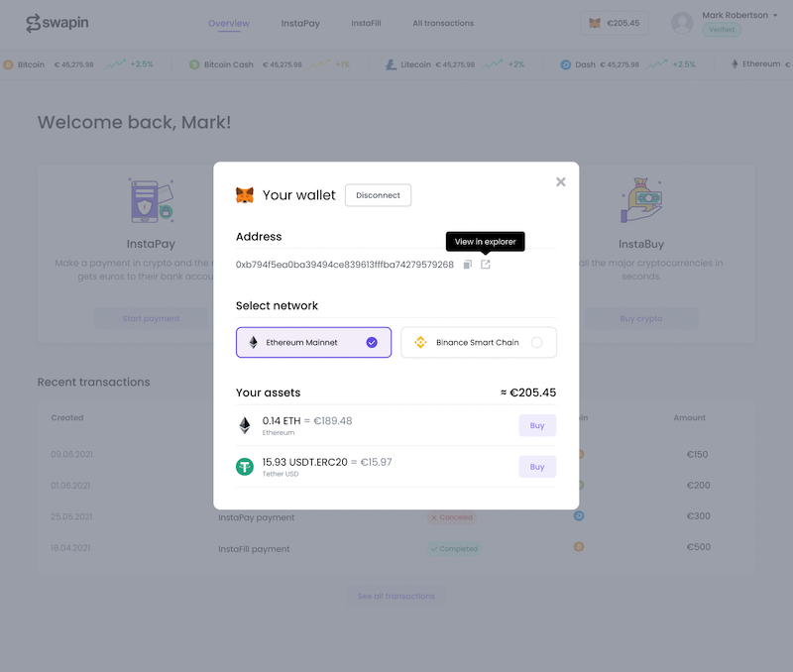
Task: Copy the wallet address icon
Action: tap(467, 265)
